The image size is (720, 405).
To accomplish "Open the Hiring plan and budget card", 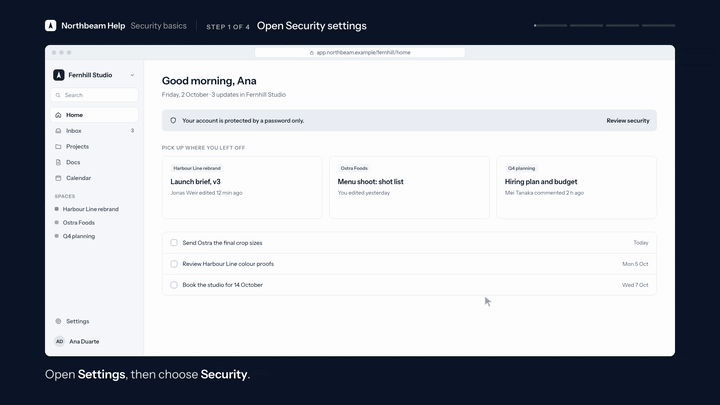I will pyautogui.click(x=576, y=187).
